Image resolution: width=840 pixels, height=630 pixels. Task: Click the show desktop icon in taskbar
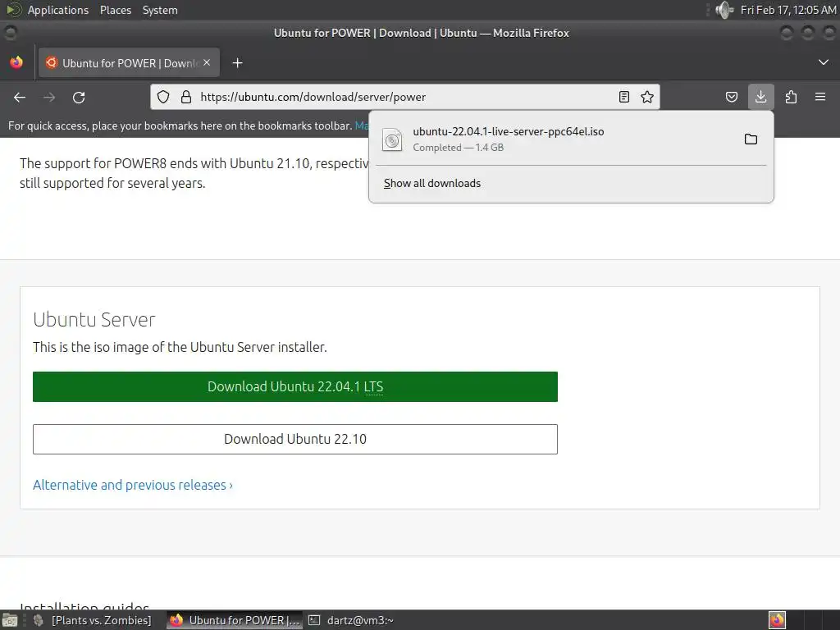tap(9, 620)
